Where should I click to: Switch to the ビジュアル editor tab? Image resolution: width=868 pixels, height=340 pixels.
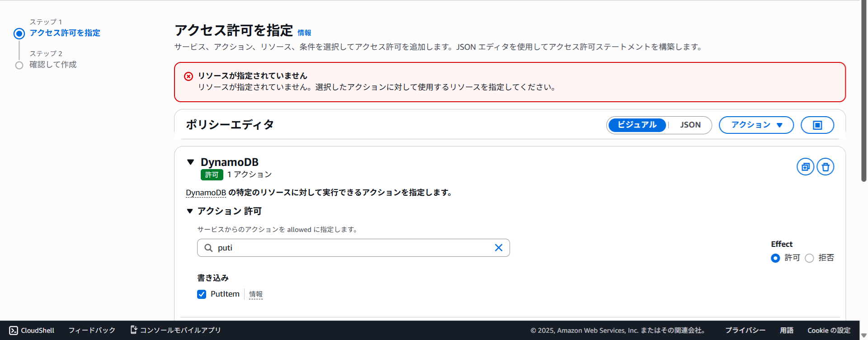coord(637,125)
